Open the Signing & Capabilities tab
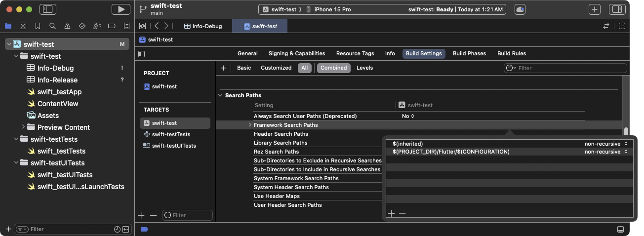 pyautogui.click(x=296, y=53)
